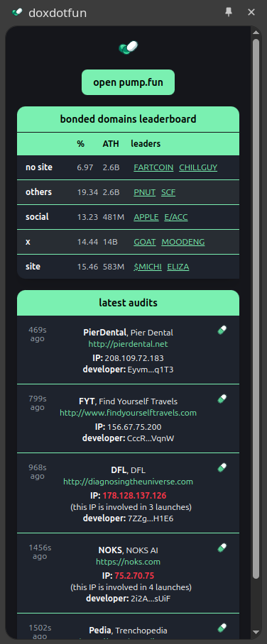Click the pill icon beside DFL audit
The image size is (267, 644).
pyautogui.click(x=222, y=467)
